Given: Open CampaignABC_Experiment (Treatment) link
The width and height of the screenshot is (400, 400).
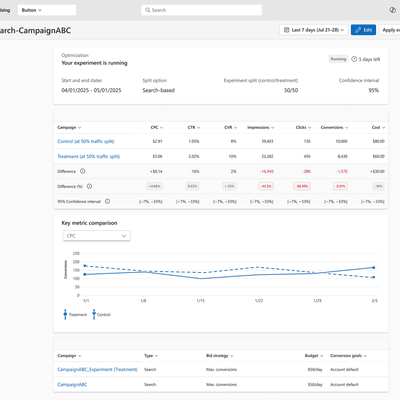Looking at the screenshot, I should pos(97,369).
